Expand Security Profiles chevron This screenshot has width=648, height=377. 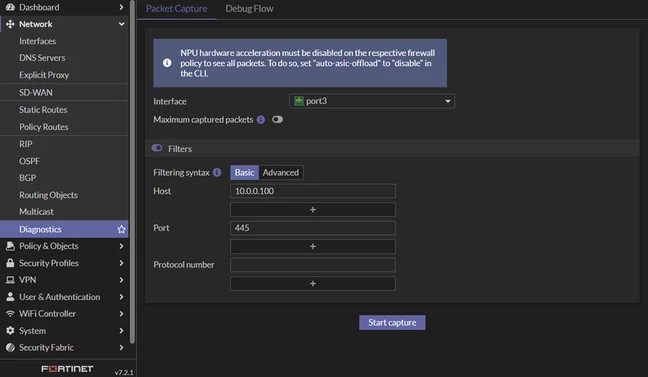pyautogui.click(x=121, y=263)
